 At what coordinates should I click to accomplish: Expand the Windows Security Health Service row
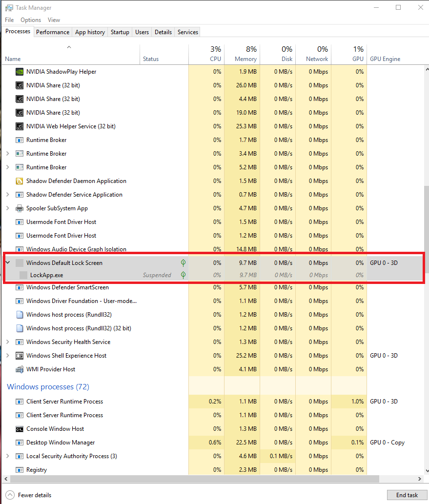pos(7,342)
